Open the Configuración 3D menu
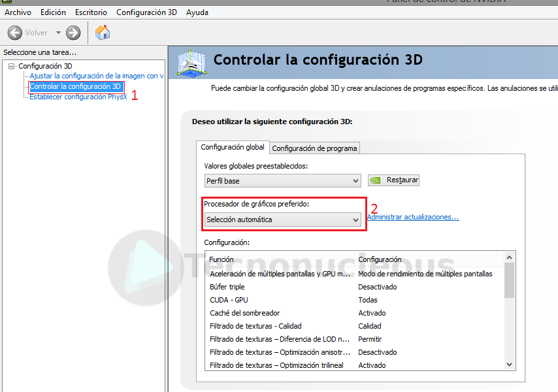The image size is (558, 392). point(146,12)
